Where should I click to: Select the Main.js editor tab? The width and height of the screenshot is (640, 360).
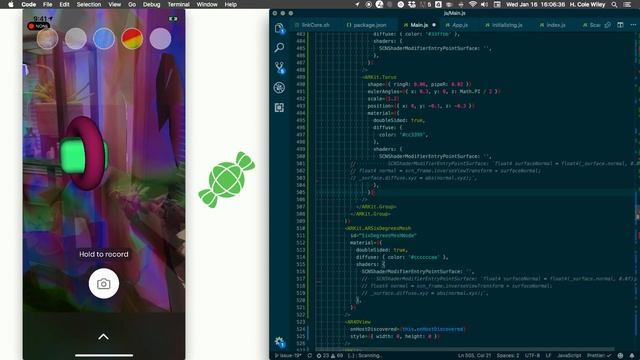(x=419, y=25)
